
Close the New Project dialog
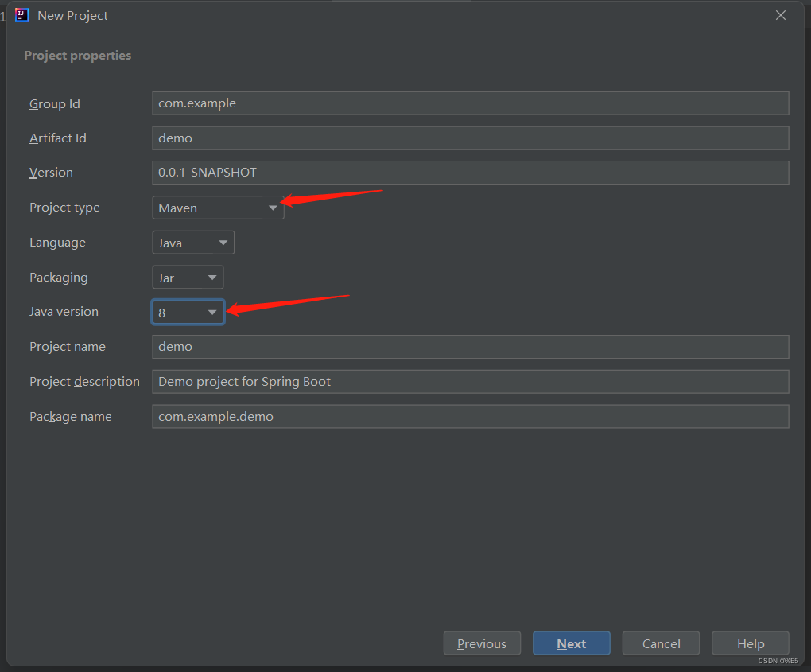781,16
